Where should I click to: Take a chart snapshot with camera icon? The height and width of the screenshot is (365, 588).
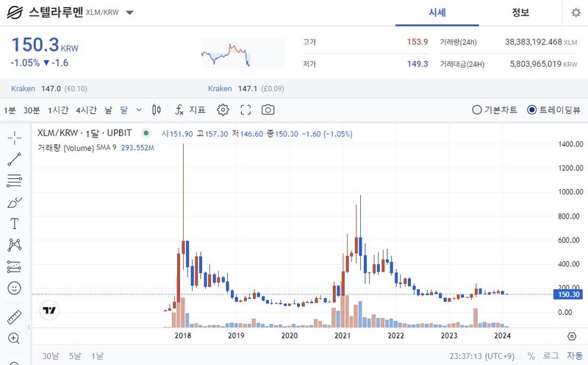pos(268,110)
